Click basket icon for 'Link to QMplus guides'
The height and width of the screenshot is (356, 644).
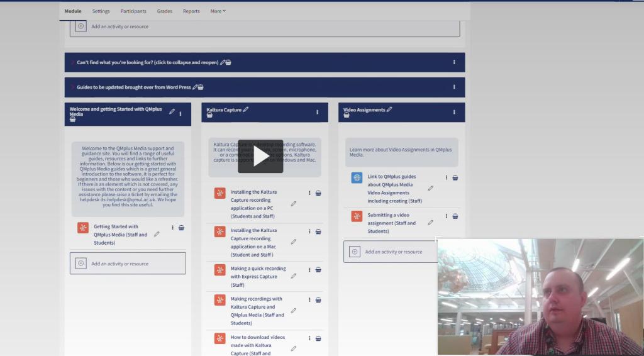[455, 178]
